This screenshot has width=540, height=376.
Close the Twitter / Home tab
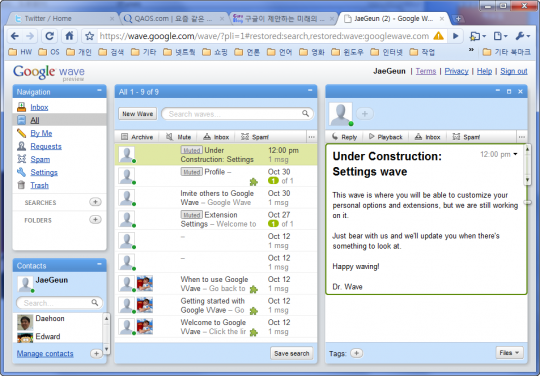pyautogui.click(x=112, y=19)
